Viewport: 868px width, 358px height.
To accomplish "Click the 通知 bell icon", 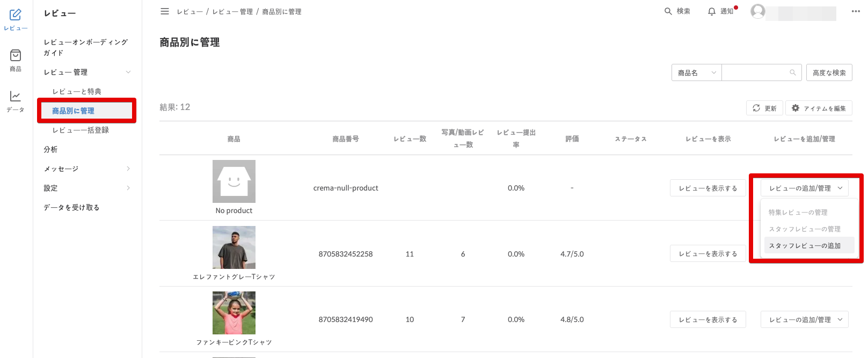I will coord(712,11).
